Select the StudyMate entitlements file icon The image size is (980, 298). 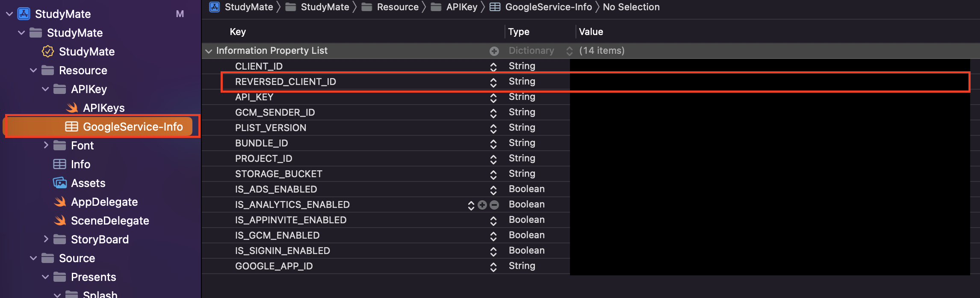pyautogui.click(x=48, y=52)
